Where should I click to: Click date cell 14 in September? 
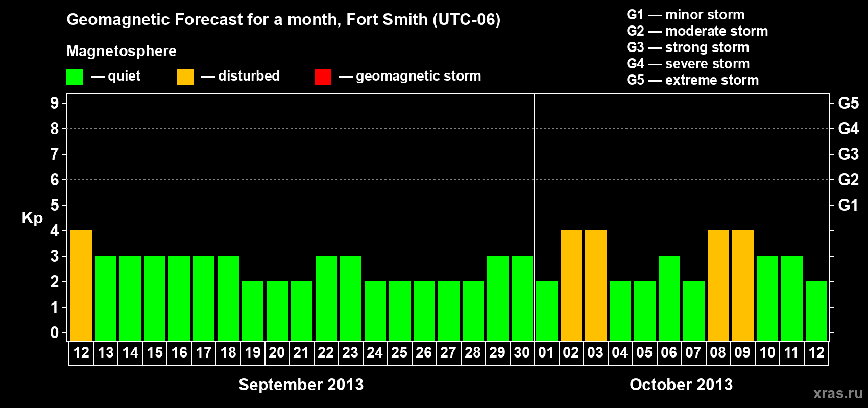point(130,353)
